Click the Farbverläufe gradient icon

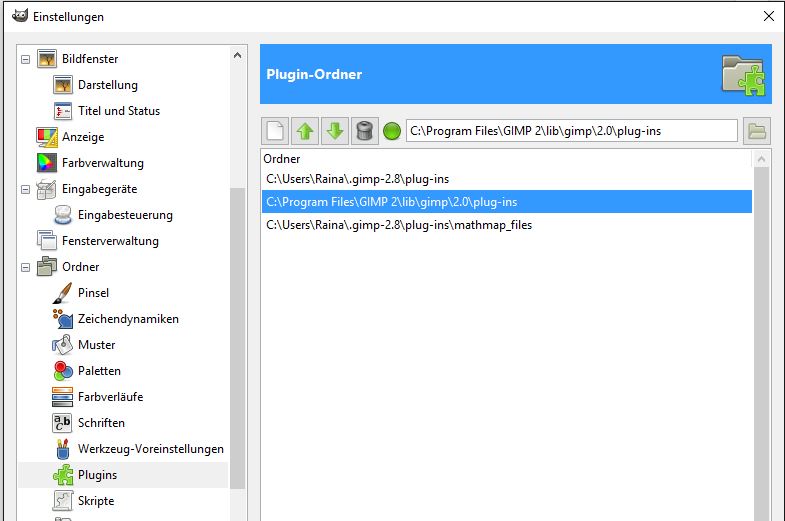click(63, 397)
